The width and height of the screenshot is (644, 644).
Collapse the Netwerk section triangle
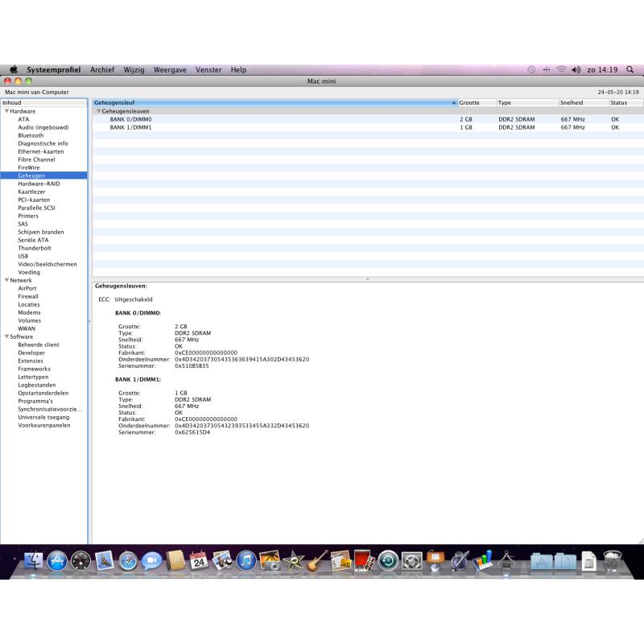(6, 280)
